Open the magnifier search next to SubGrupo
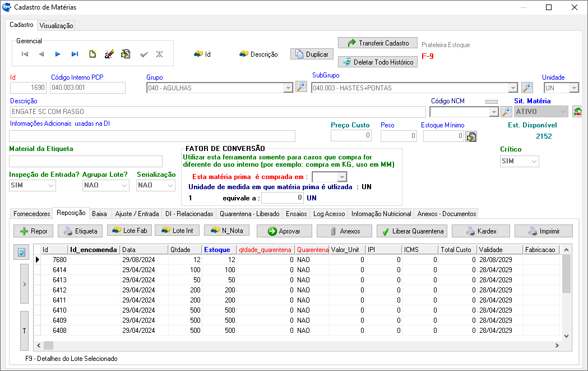The image size is (588, 371). click(527, 87)
